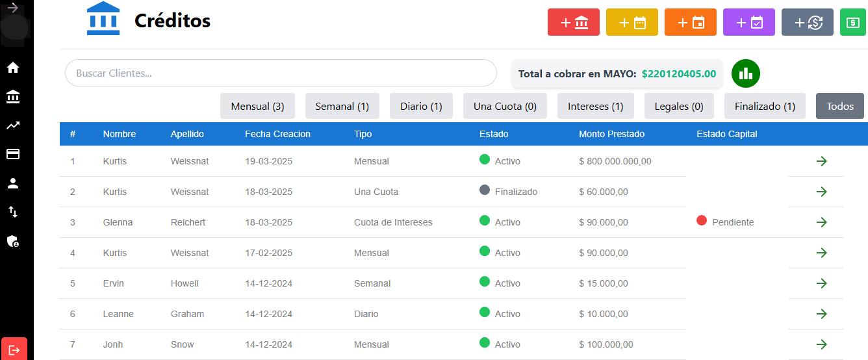
Task: Click the yellow add calendar button
Action: tap(632, 22)
